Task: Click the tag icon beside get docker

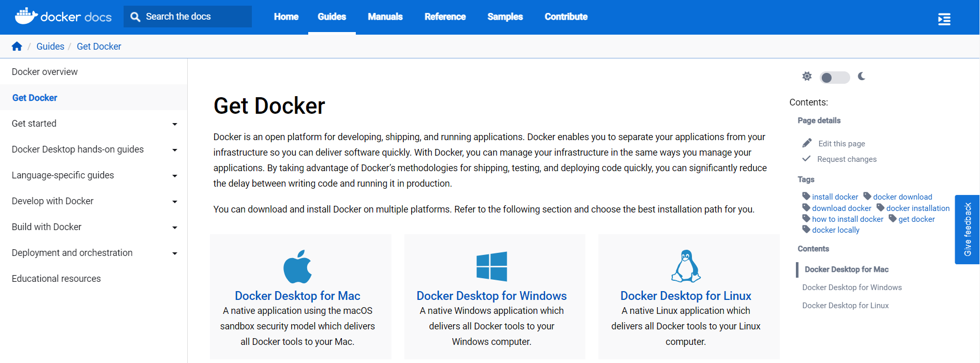Action: pyautogui.click(x=893, y=218)
